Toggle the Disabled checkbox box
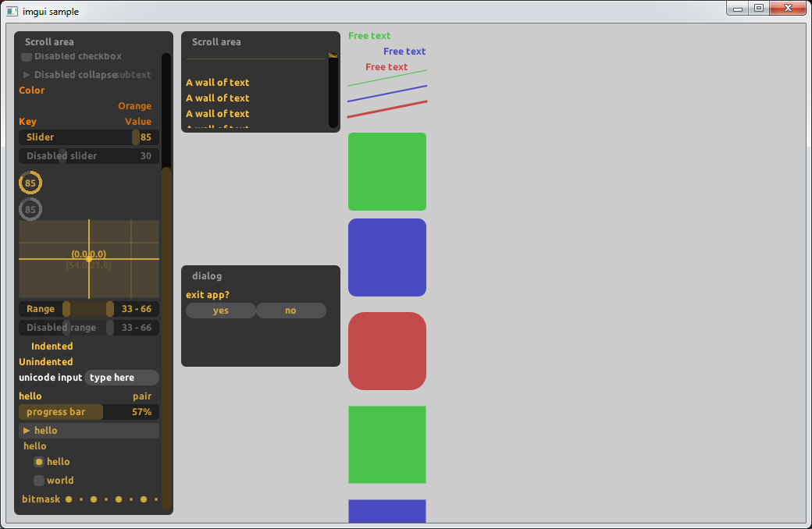The image size is (812, 529). pyautogui.click(x=27, y=56)
